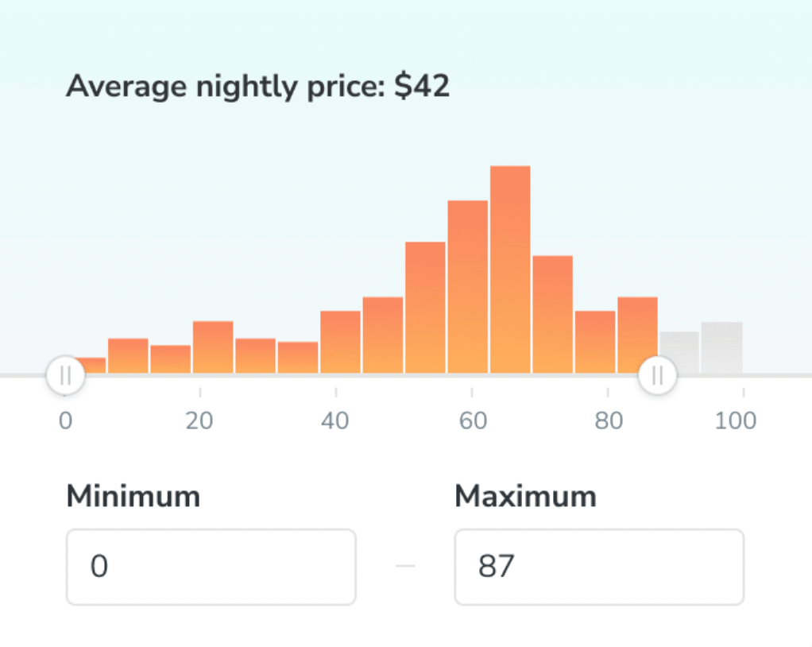Click the axis label 0
The height and width of the screenshot is (647, 812).
[x=66, y=420]
